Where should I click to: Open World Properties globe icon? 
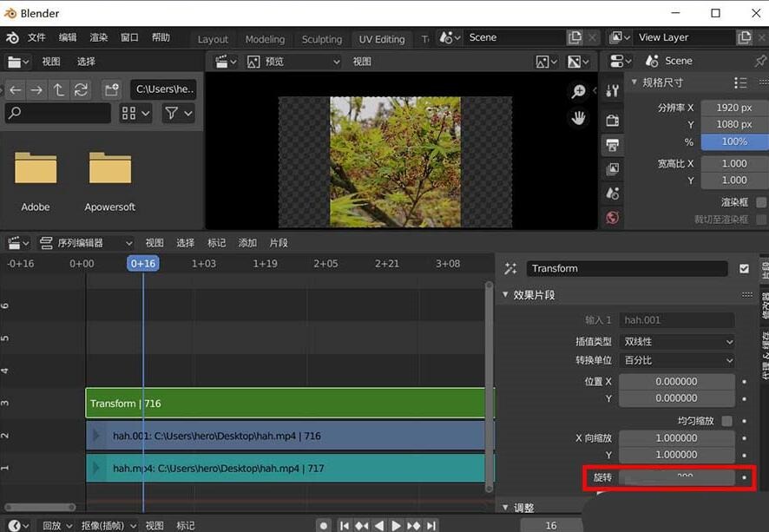(612, 217)
